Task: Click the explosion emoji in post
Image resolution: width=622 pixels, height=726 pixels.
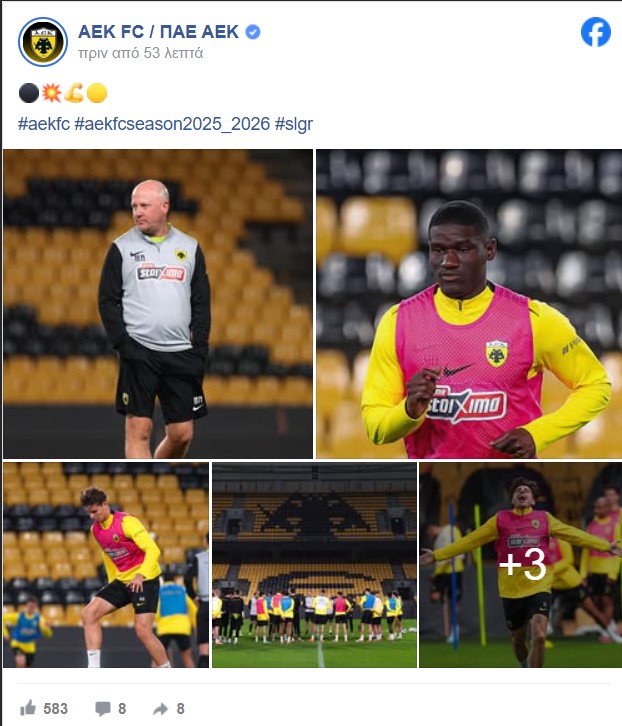Action: 51,93
